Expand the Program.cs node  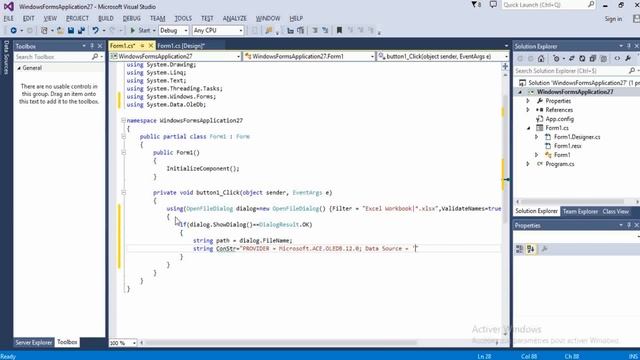528,164
